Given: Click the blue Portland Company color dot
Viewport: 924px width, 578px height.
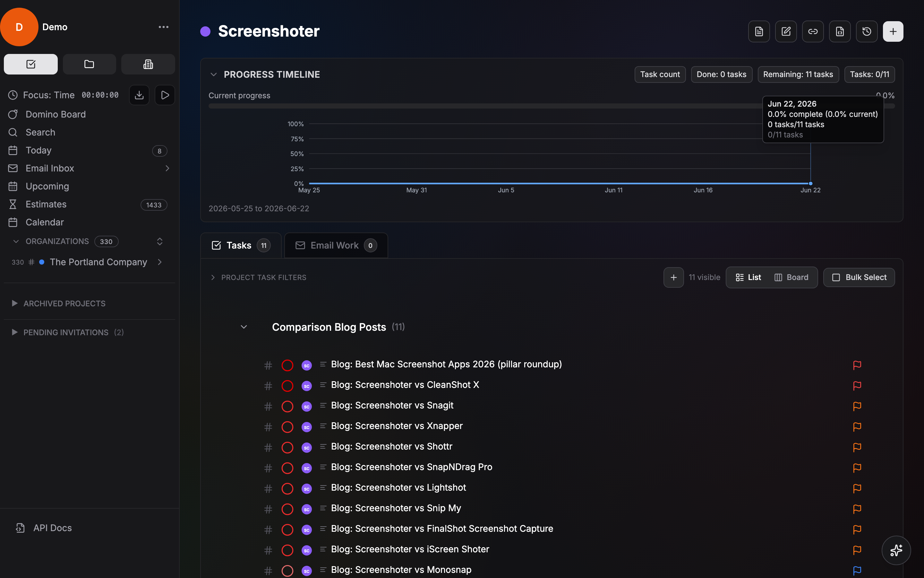Looking at the screenshot, I should coord(42,262).
